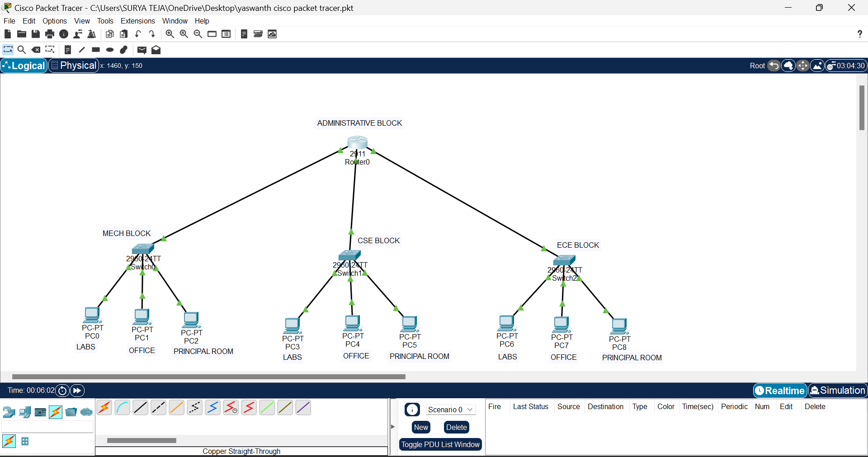
Task: Toggle the PDU List Window
Action: 440,444
